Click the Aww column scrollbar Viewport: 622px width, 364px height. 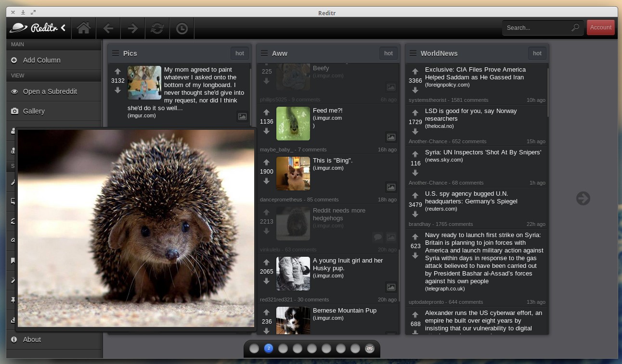coord(399,275)
